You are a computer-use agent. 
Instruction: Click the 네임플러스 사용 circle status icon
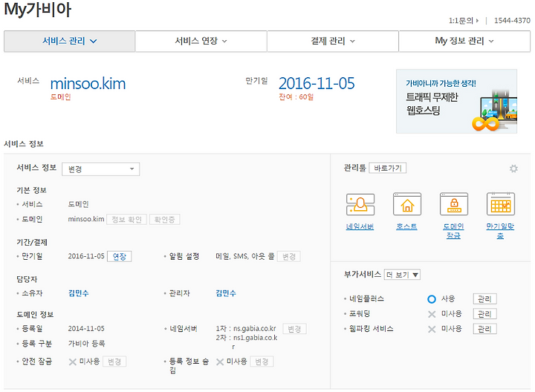click(x=432, y=299)
